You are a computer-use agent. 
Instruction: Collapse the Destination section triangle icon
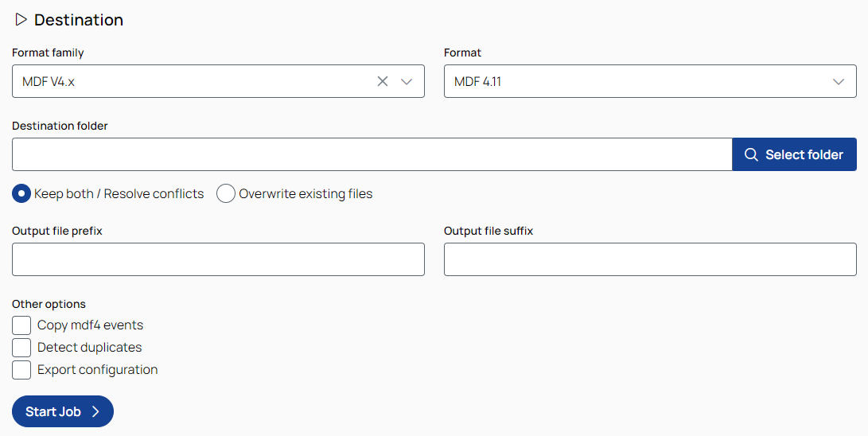point(21,19)
